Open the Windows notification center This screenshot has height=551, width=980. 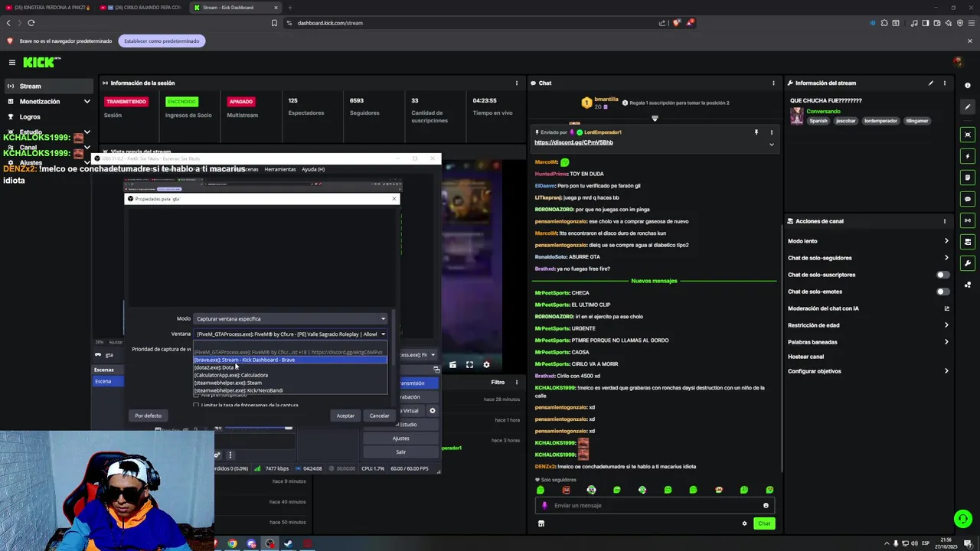click(x=968, y=544)
